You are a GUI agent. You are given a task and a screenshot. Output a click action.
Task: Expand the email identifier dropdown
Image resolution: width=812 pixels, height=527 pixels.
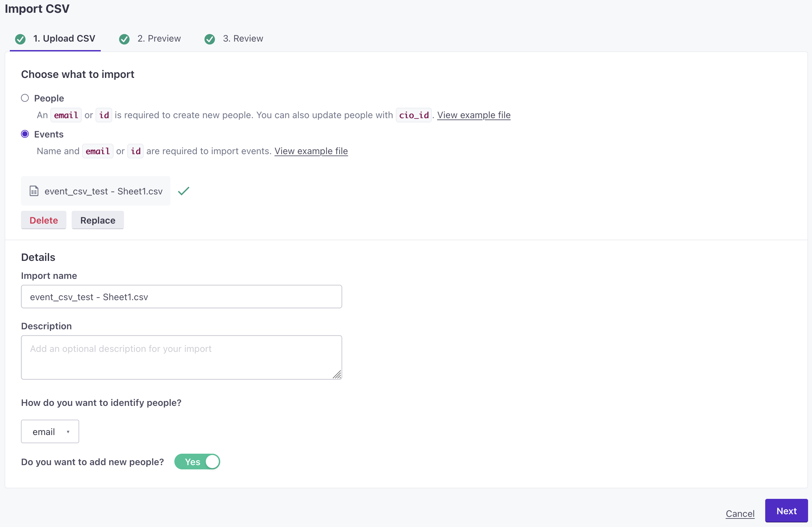pos(50,431)
